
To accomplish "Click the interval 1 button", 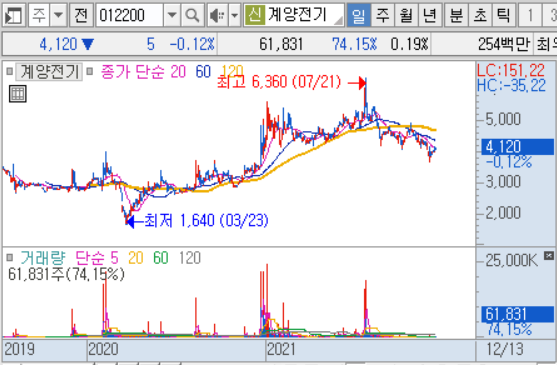I will (530, 15).
